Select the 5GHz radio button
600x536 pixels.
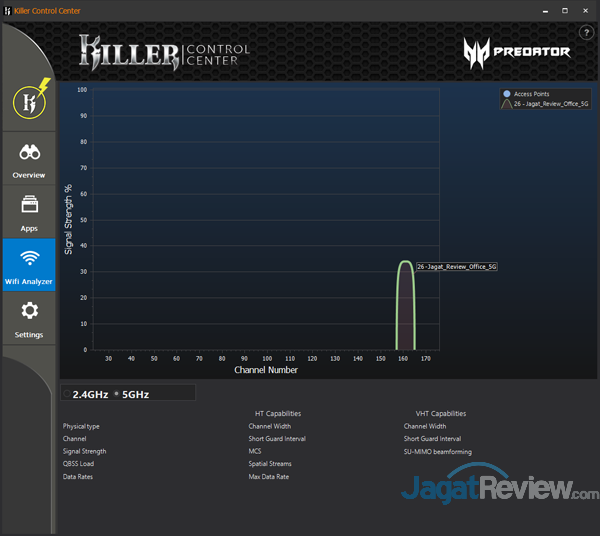pos(117,394)
